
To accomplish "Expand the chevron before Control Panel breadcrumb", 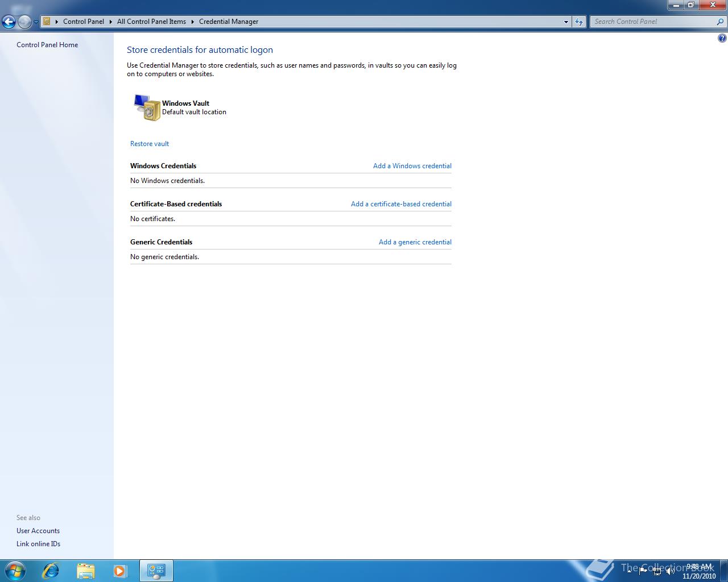I will [57, 22].
